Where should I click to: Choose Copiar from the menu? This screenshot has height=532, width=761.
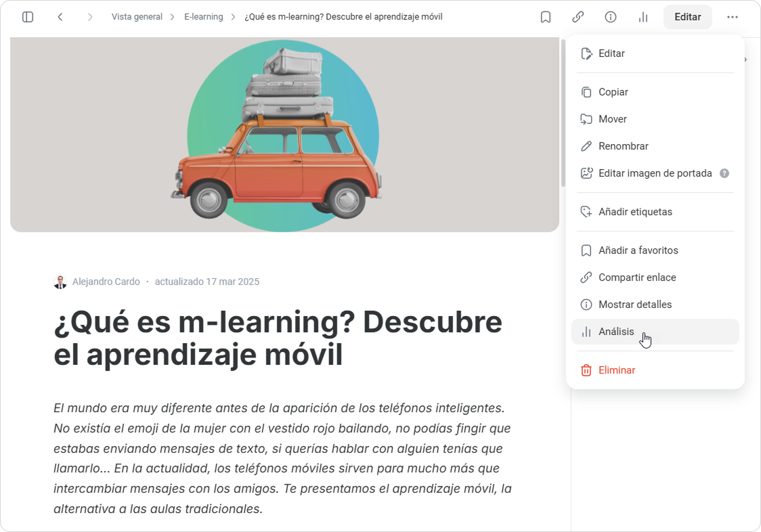coord(613,92)
